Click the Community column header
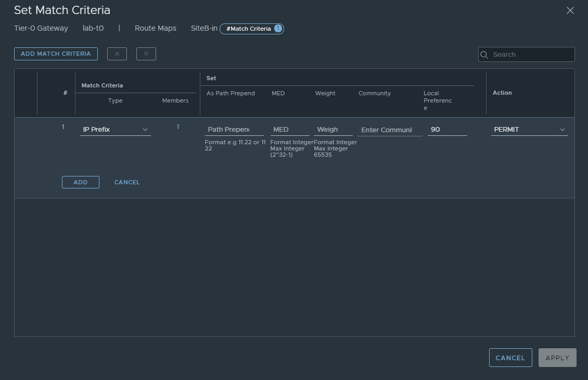The height and width of the screenshot is (380, 588). pos(375,93)
